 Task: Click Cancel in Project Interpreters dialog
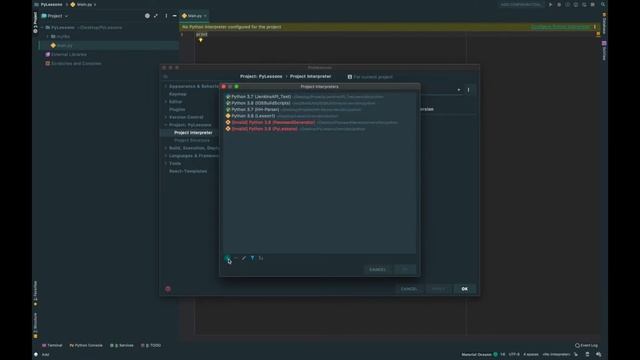click(377, 269)
